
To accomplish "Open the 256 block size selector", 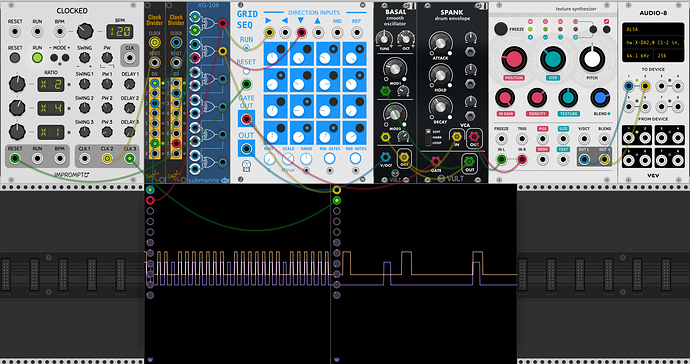I will [x=668, y=56].
